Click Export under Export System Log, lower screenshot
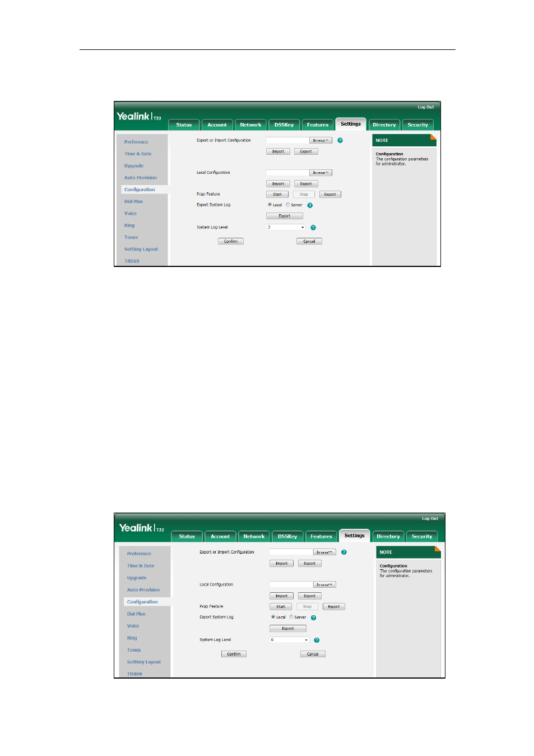534x756 pixels. tap(288, 629)
